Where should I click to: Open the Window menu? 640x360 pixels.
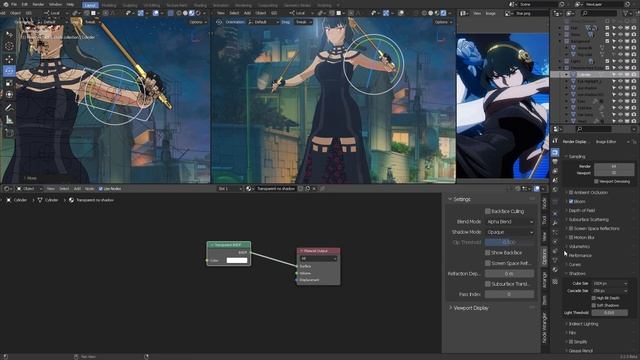[x=56, y=4]
